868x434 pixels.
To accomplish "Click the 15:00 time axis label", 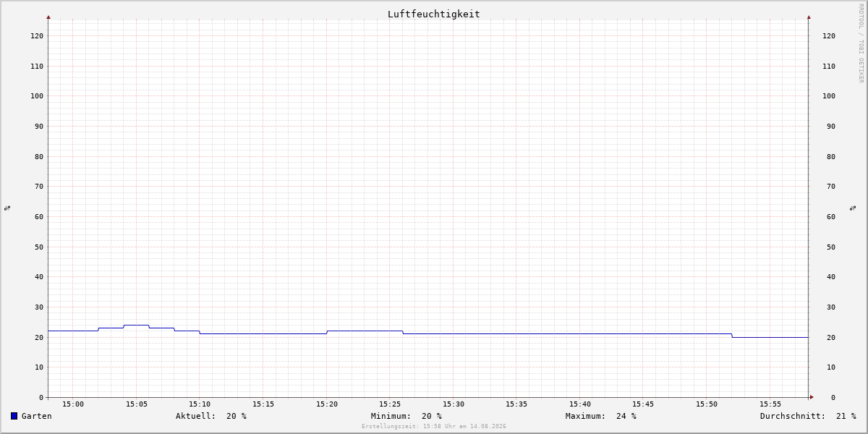I will (73, 404).
